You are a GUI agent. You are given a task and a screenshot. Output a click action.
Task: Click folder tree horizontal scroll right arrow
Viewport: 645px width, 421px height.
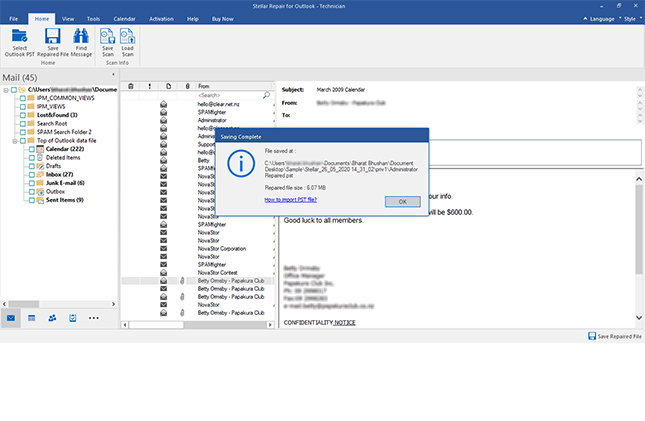[x=114, y=304]
